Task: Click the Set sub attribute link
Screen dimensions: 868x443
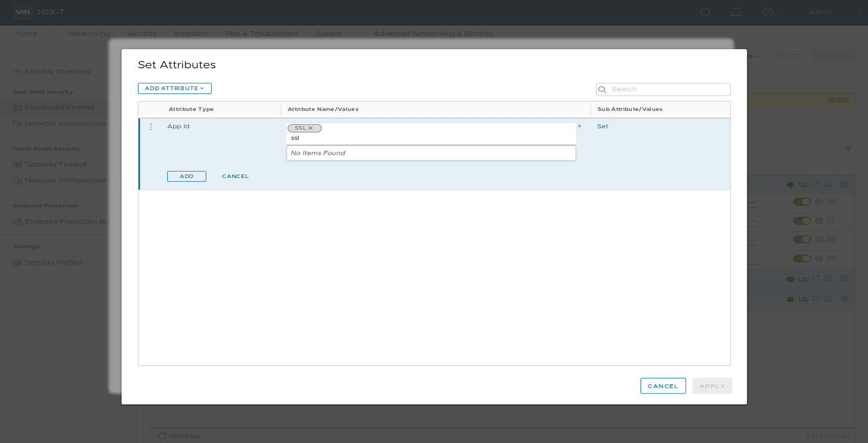Action: (603, 126)
